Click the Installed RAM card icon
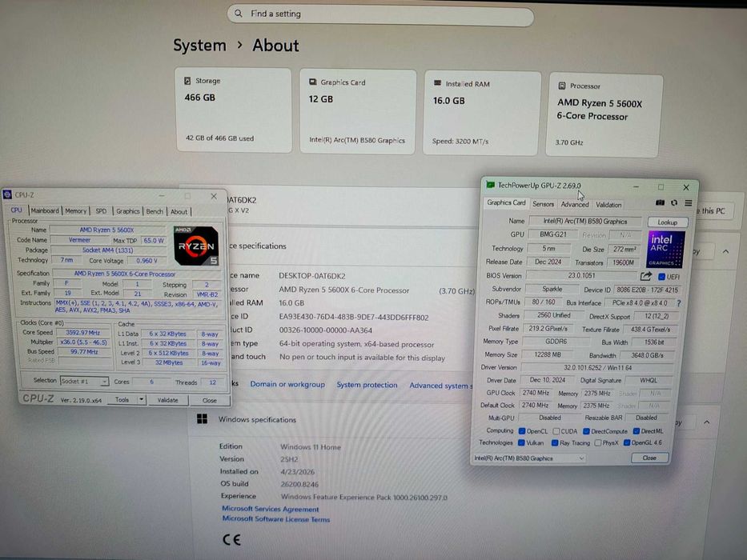Viewport: 747px width, 560px height. [x=437, y=83]
